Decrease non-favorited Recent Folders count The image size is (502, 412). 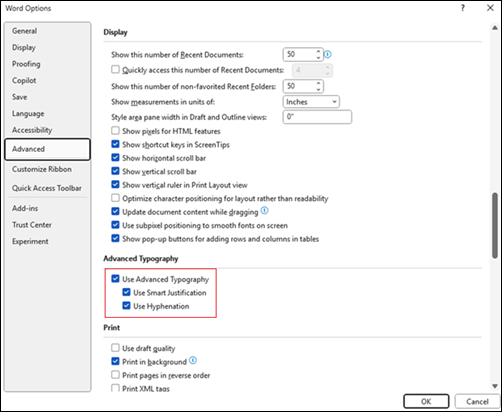[318, 89]
